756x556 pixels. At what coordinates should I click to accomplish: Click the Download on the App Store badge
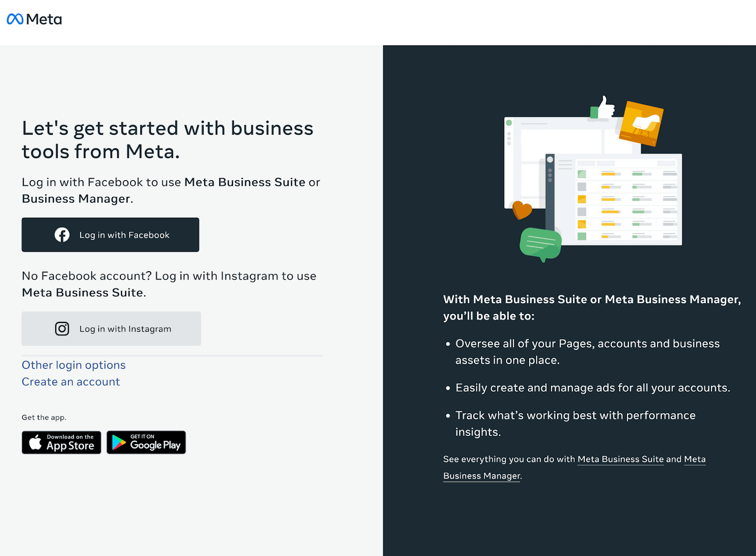click(x=61, y=442)
